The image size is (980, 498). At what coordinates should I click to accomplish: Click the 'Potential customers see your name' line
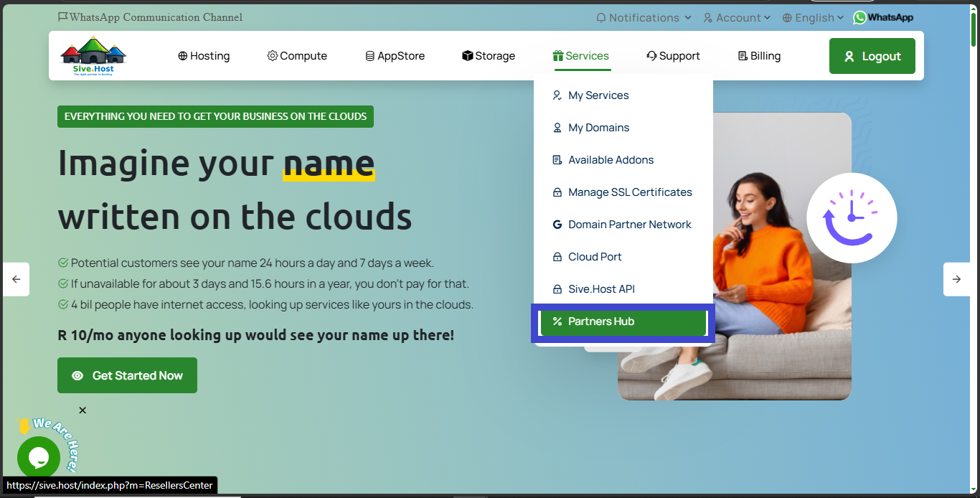pyautogui.click(x=246, y=263)
